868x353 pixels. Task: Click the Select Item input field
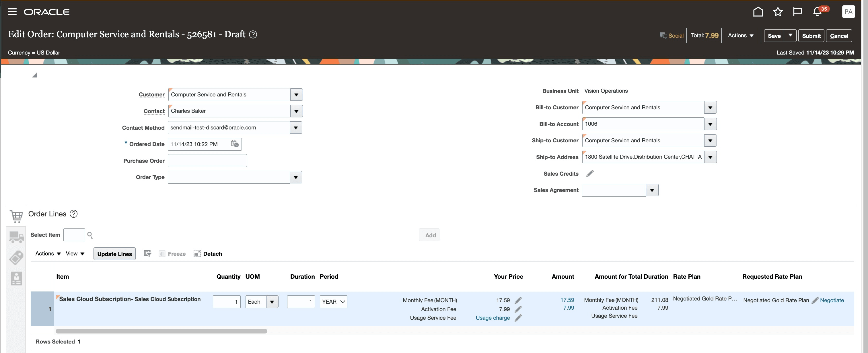click(x=74, y=235)
